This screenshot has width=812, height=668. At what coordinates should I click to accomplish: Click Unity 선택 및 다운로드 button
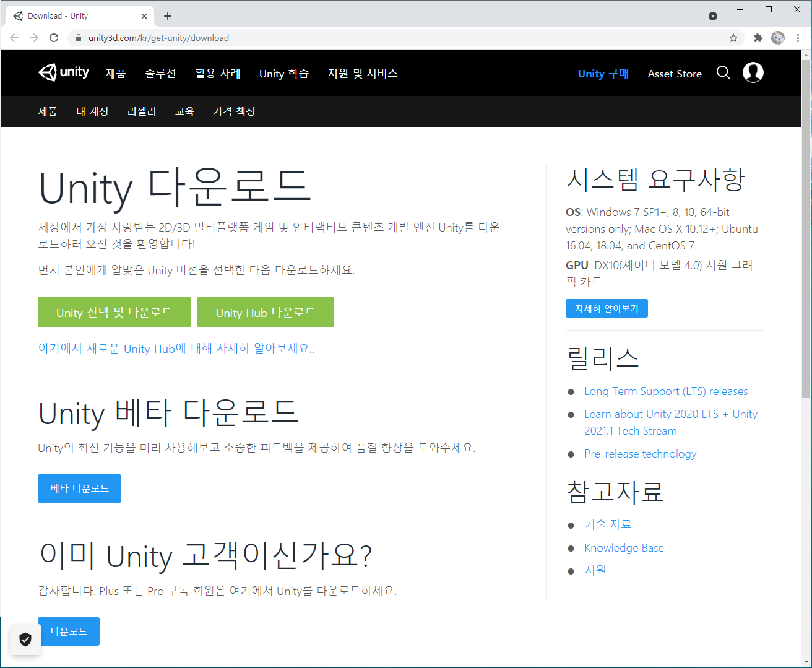[x=114, y=312]
